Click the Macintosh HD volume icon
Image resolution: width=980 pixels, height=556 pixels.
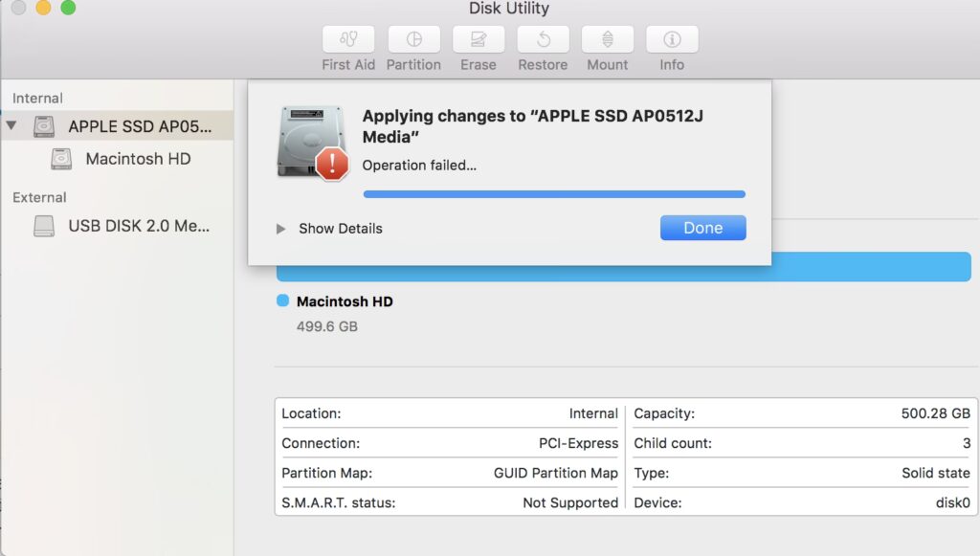click(x=62, y=159)
